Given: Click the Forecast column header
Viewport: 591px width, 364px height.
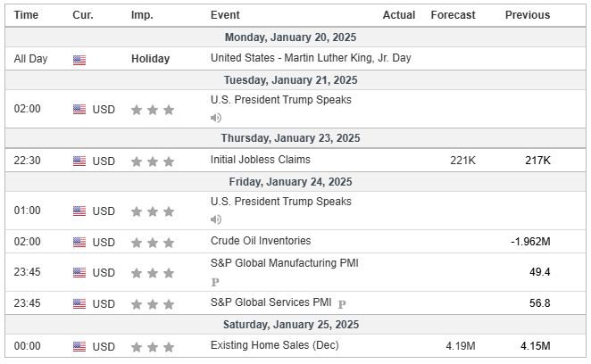Looking at the screenshot, I should (x=453, y=15).
